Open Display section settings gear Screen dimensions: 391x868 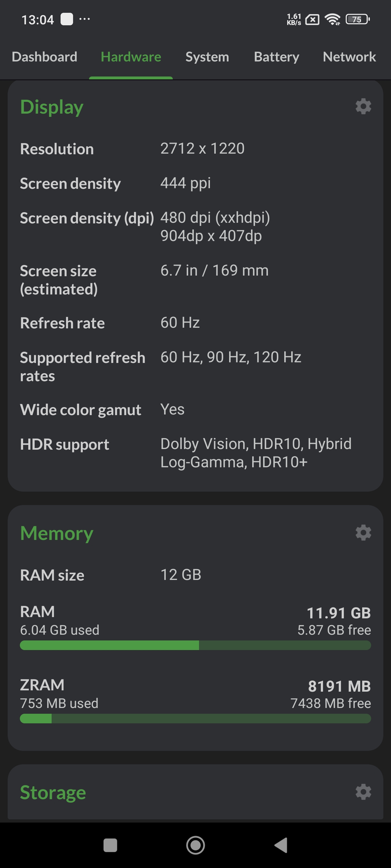(x=363, y=107)
